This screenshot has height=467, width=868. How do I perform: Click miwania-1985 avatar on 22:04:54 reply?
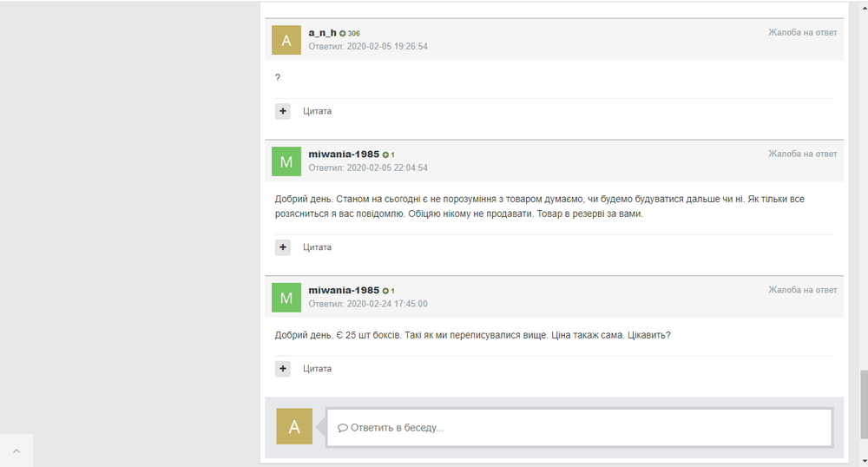click(x=286, y=161)
